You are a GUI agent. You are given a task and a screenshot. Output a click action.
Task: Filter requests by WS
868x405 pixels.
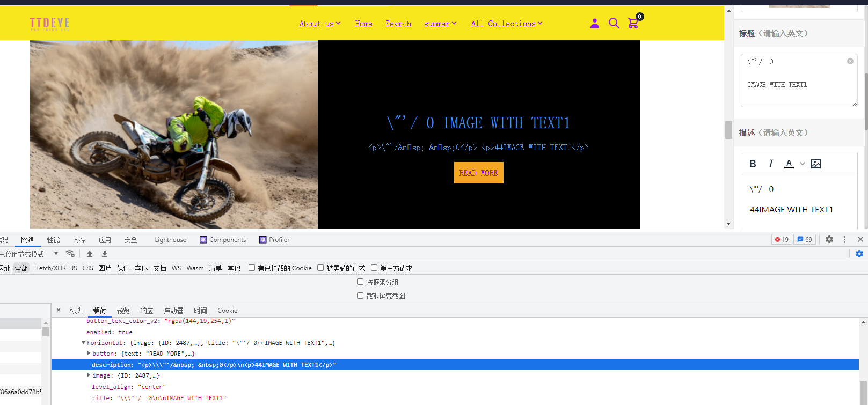tap(176, 268)
